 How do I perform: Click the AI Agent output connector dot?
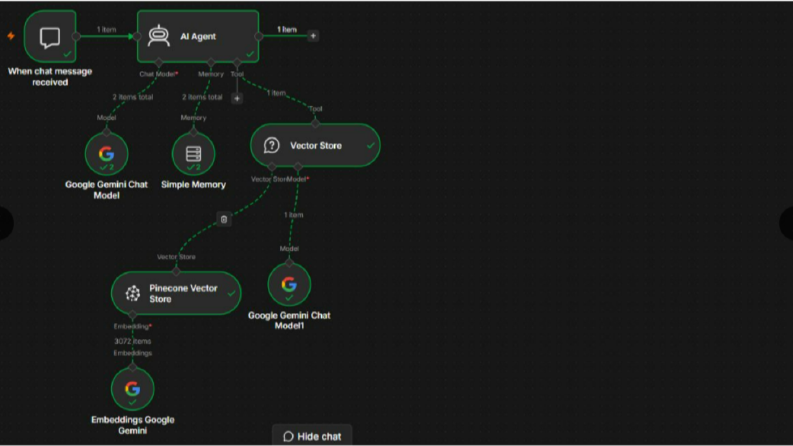point(259,36)
